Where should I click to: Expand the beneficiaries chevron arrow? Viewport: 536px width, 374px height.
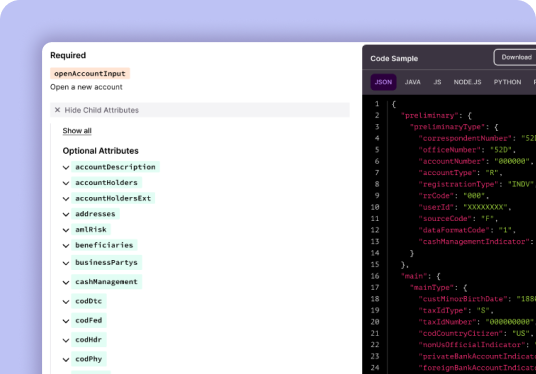pyautogui.click(x=66, y=246)
